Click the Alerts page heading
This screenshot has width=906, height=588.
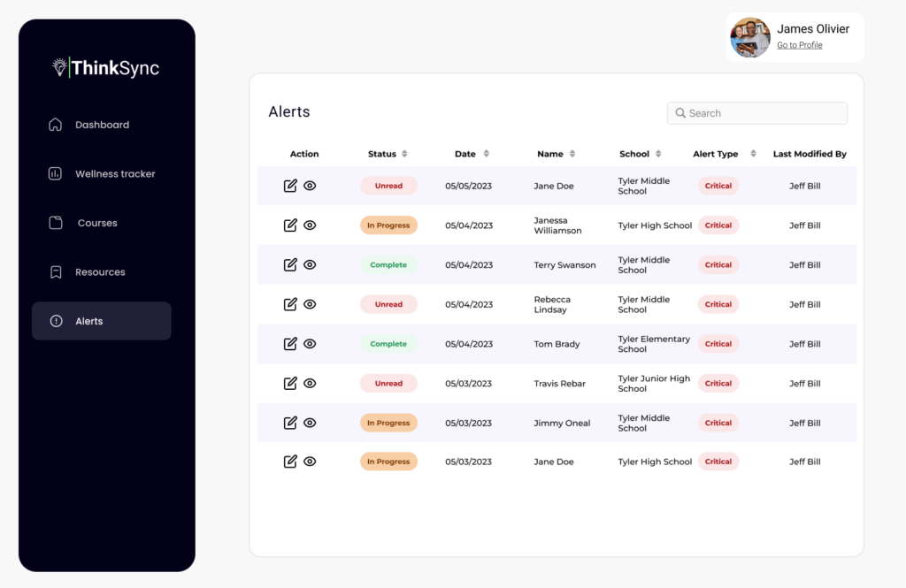289,111
